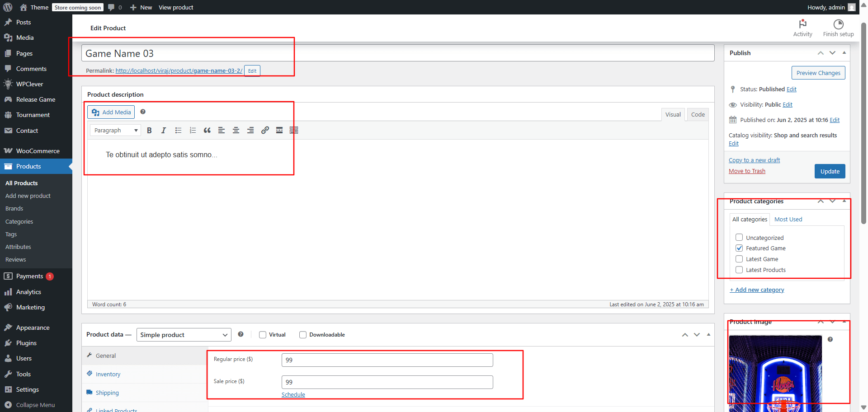Toggle the editor toolbar kitchen sink
868x412 pixels.
[294, 130]
